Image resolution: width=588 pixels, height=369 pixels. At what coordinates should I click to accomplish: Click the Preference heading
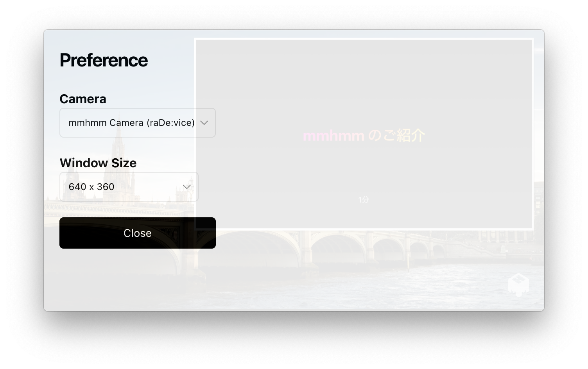click(104, 60)
